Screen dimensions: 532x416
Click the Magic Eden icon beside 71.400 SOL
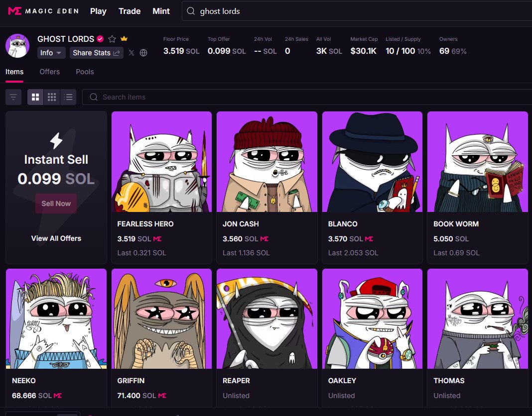pyautogui.click(x=162, y=395)
